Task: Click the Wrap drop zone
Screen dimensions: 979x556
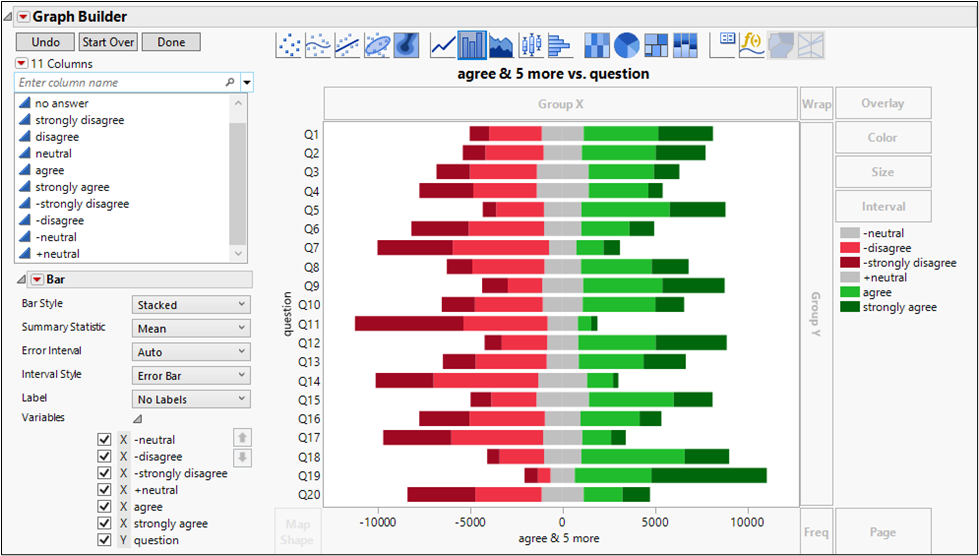Action: (x=817, y=104)
